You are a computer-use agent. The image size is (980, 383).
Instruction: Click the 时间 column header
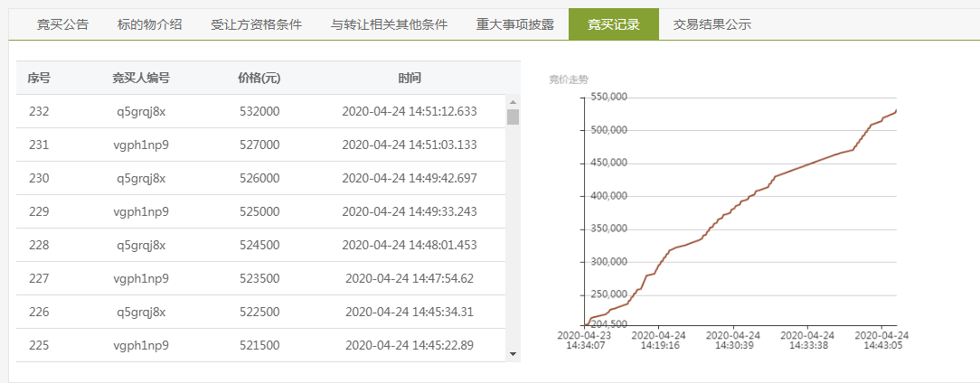click(410, 78)
